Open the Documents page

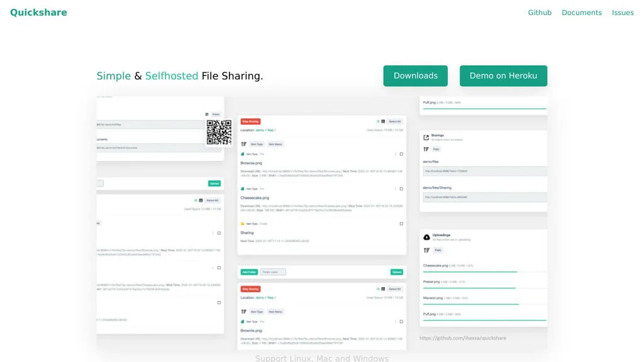[582, 13]
